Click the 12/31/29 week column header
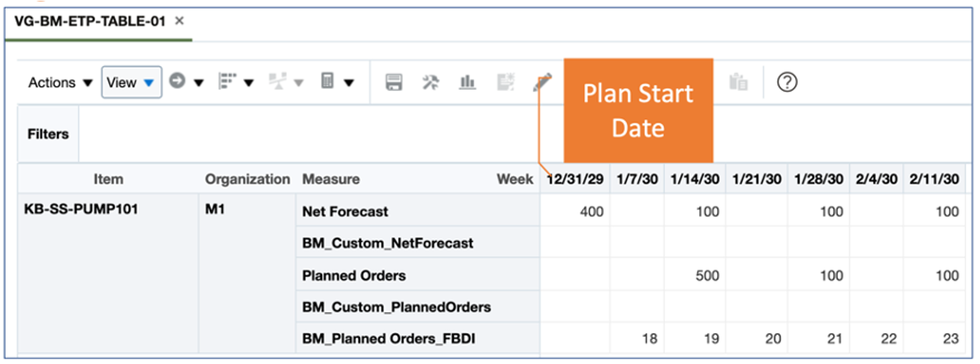 point(575,179)
